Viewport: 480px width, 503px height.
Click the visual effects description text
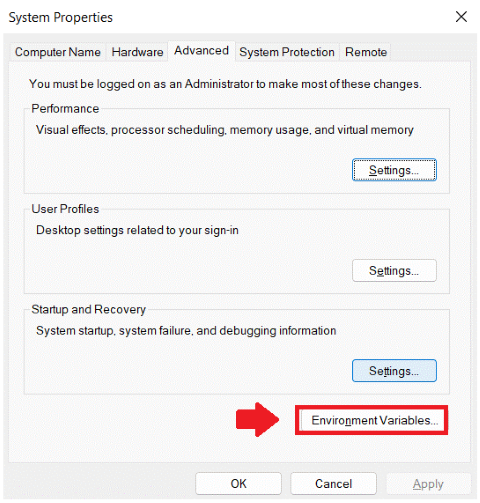[x=225, y=130]
